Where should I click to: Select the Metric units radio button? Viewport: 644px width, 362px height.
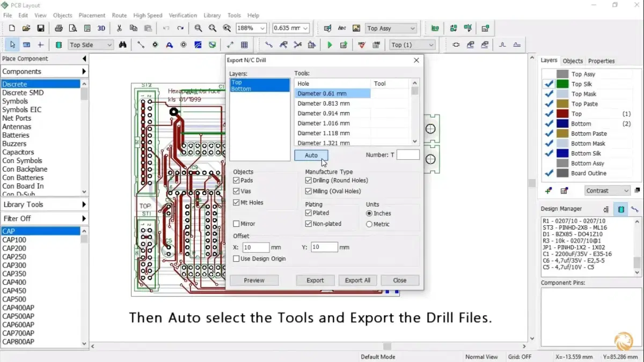point(369,224)
